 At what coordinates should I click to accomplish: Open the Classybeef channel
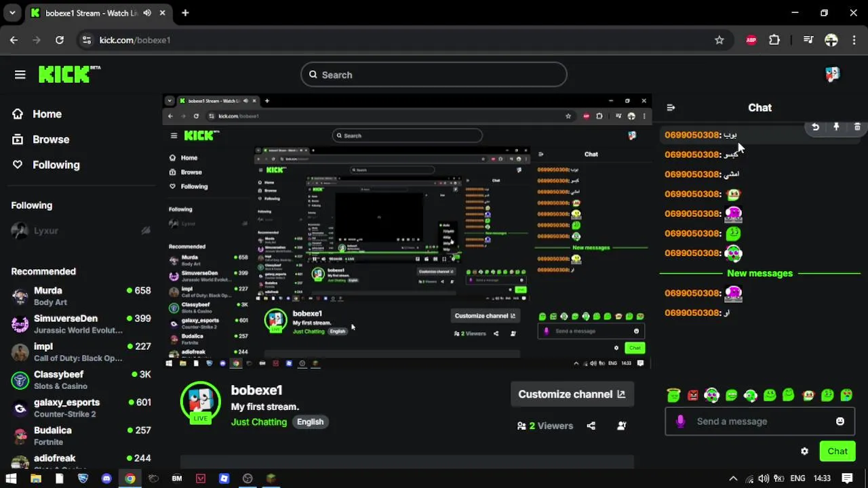click(x=81, y=380)
